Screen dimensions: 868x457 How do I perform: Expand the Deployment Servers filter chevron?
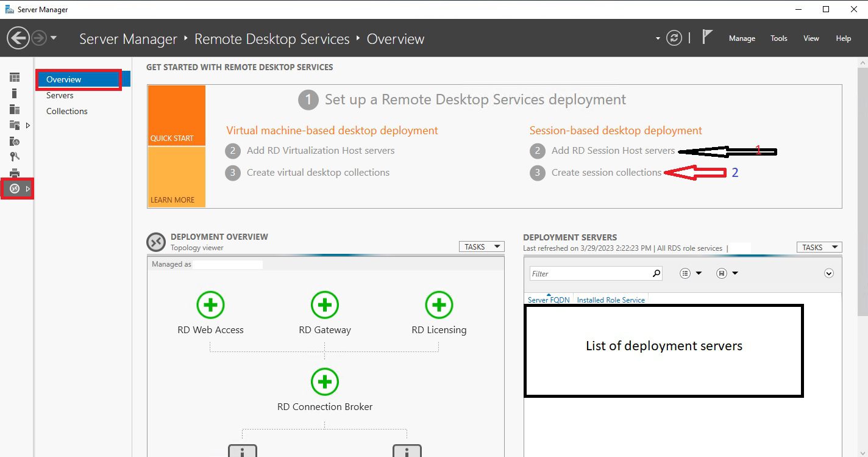tap(828, 273)
